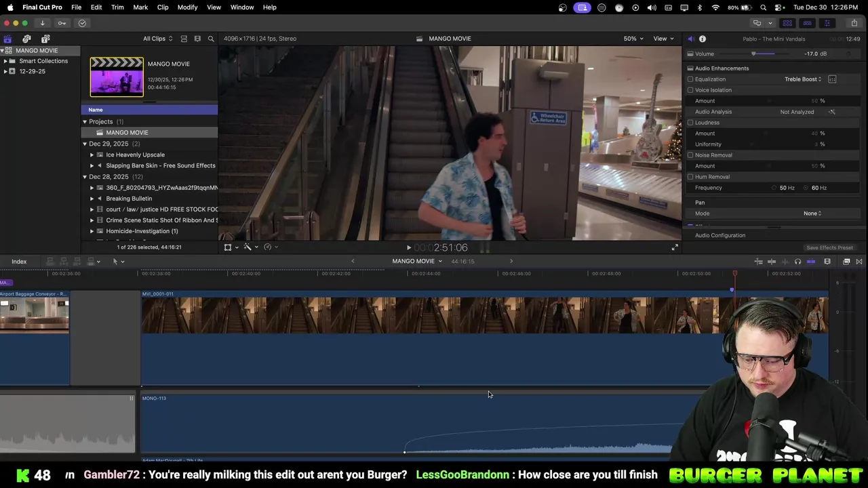Open the Trim menu
The image size is (868, 488).
117,7
